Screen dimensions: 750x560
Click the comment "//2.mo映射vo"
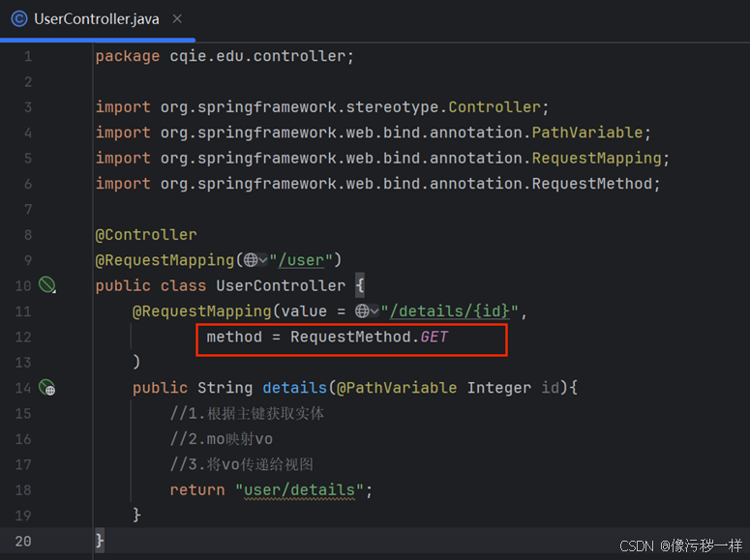click(x=221, y=438)
